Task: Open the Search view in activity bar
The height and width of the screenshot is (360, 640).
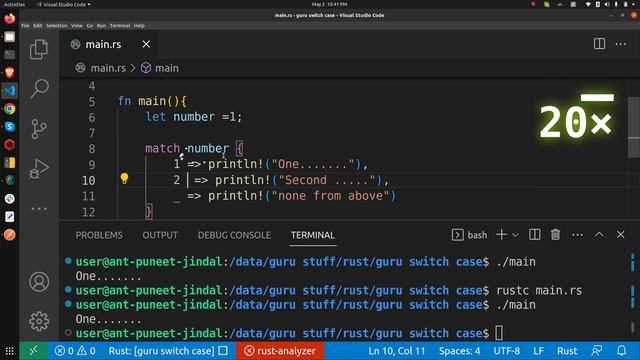Action: 39,89
